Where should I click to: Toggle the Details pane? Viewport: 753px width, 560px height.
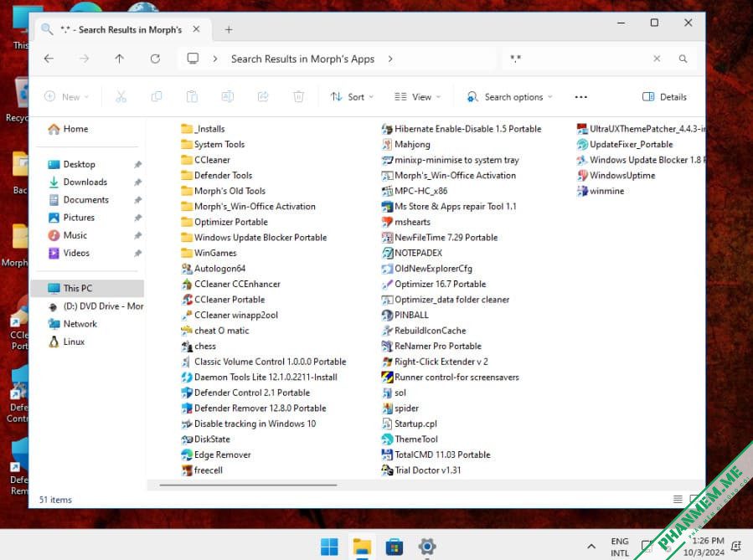[x=665, y=97]
